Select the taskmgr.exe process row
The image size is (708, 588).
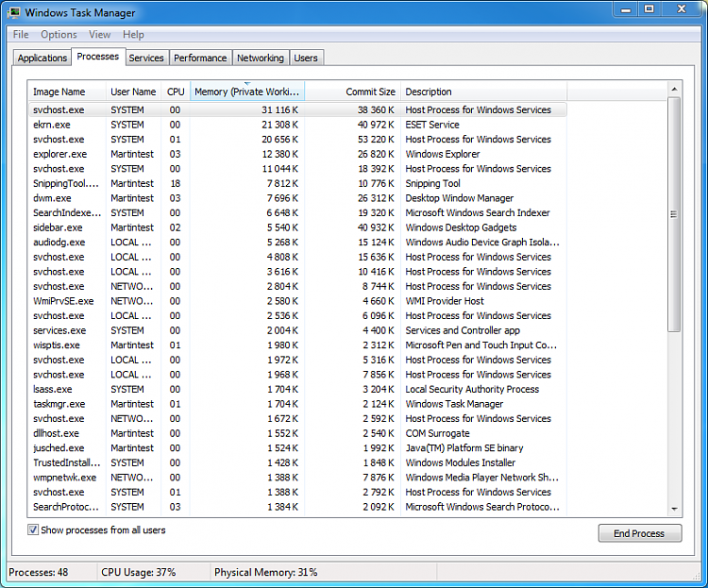(x=297, y=404)
